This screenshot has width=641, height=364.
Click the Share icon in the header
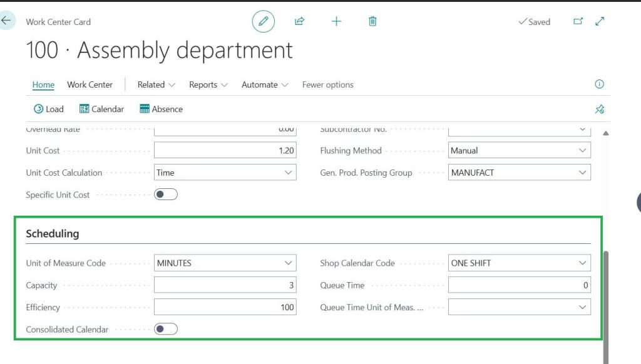[x=299, y=21]
